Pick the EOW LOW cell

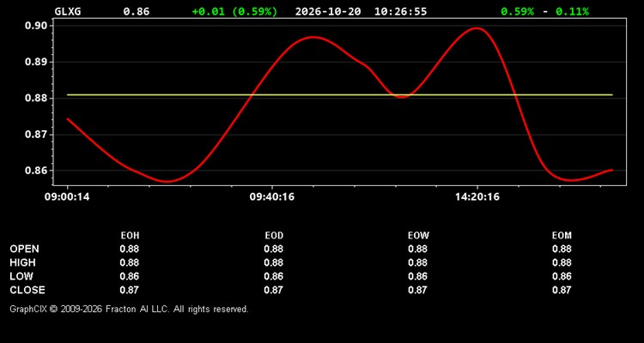point(417,276)
